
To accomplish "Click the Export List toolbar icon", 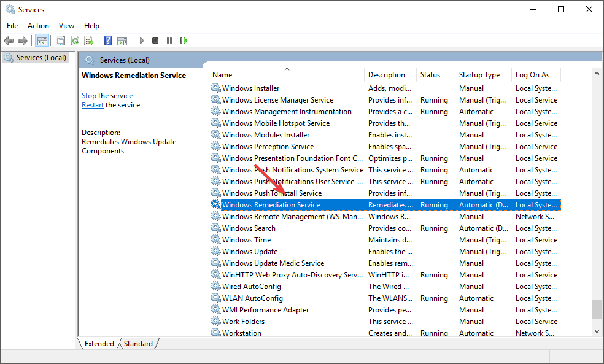I will pyautogui.click(x=89, y=41).
